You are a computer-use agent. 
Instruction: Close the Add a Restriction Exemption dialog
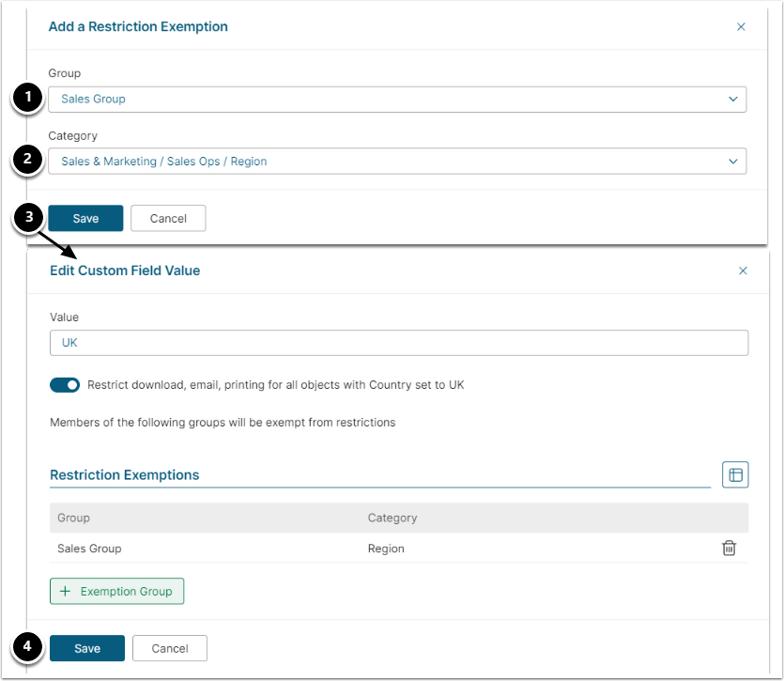click(741, 26)
